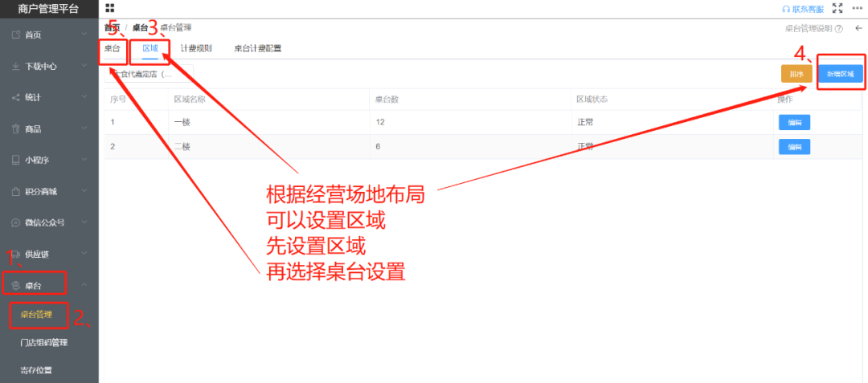The height and width of the screenshot is (383, 868).
Task: Click the question mark help icon
Action: coord(839,29)
